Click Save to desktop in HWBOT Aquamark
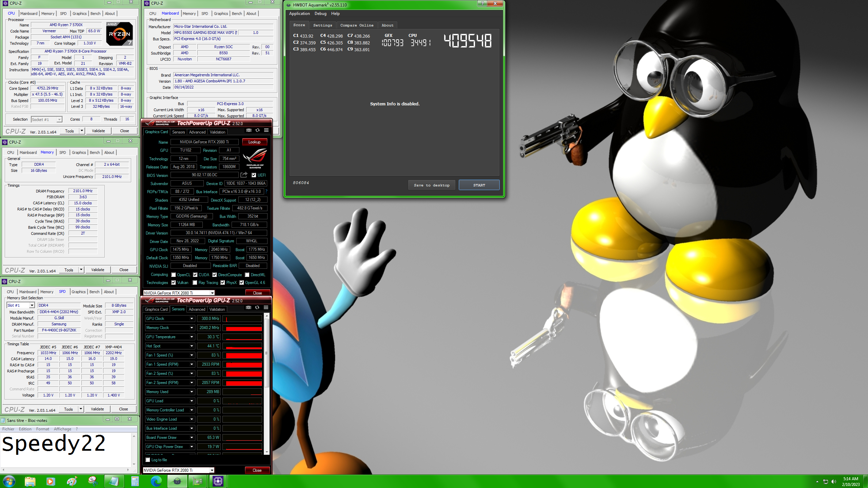The width and height of the screenshot is (868, 488). tap(432, 185)
